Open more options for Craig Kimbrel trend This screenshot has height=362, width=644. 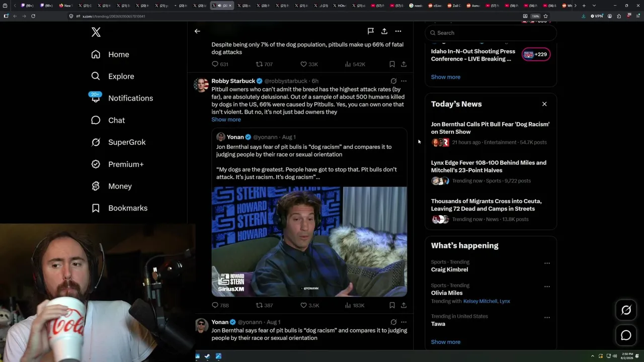(x=547, y=263)
